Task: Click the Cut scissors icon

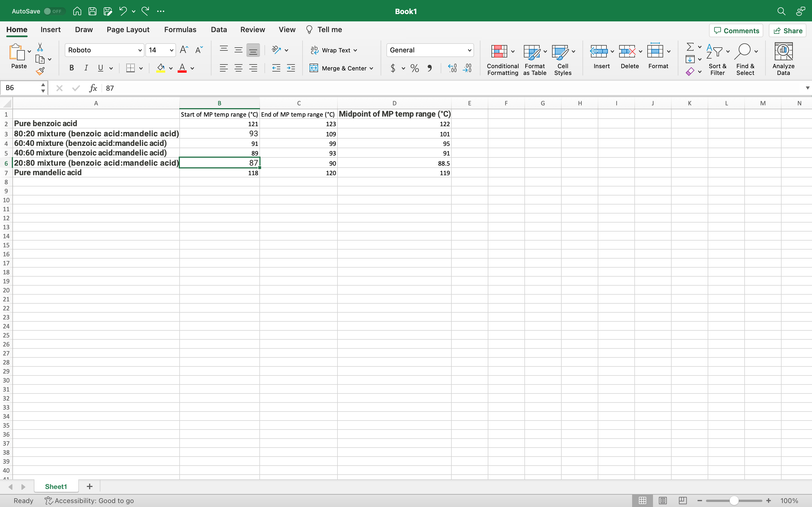Action: pos(40,47)
